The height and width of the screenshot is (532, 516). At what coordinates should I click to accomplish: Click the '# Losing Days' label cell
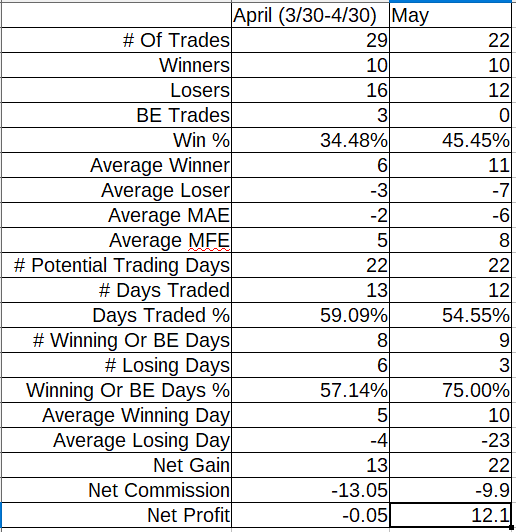pos(116,365)
